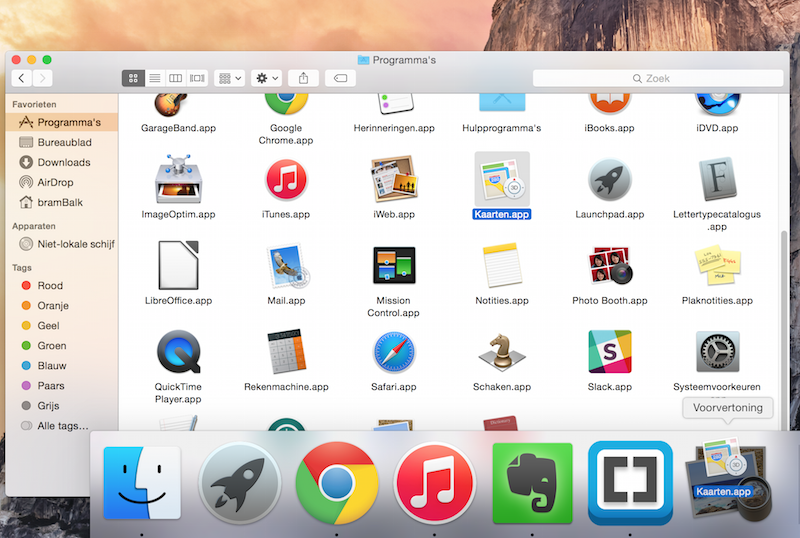The image size is (800, 538).
Task: Open the arrange items dropdown
Action: point(230,78)
